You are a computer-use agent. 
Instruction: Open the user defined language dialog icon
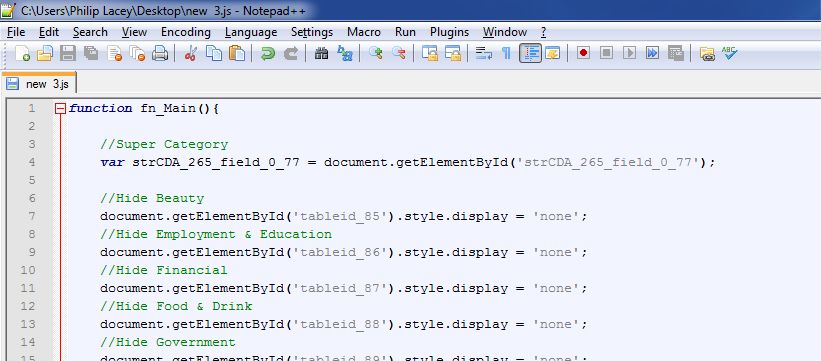coord(552,53)
